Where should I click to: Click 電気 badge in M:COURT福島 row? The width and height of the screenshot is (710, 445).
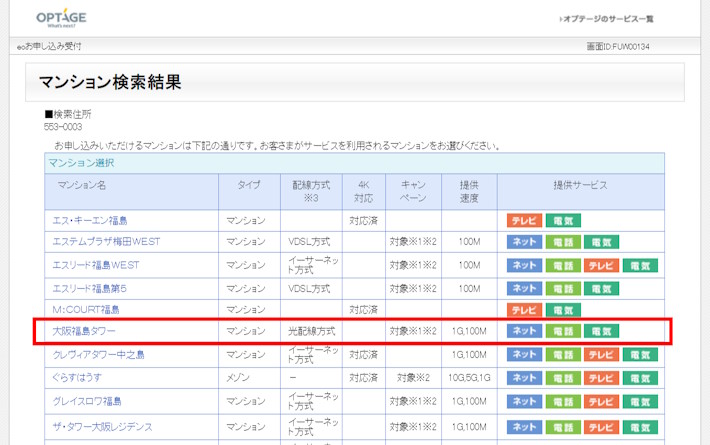(563, 310)
